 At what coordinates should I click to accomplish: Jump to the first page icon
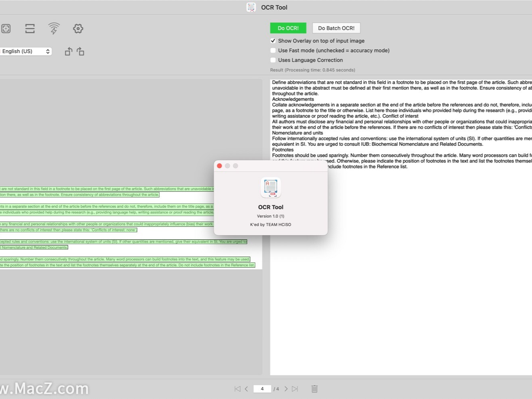(237, 389)
